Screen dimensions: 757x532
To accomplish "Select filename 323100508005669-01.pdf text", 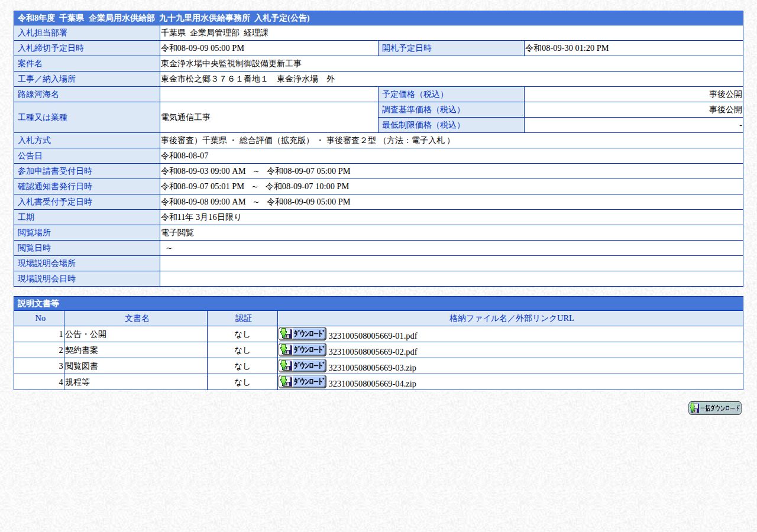I will 373,336.
